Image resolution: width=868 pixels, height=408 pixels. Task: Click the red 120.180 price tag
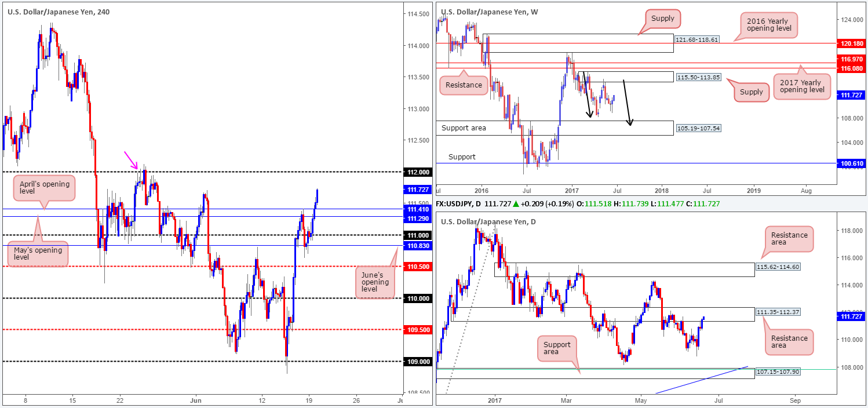(852, 43)
